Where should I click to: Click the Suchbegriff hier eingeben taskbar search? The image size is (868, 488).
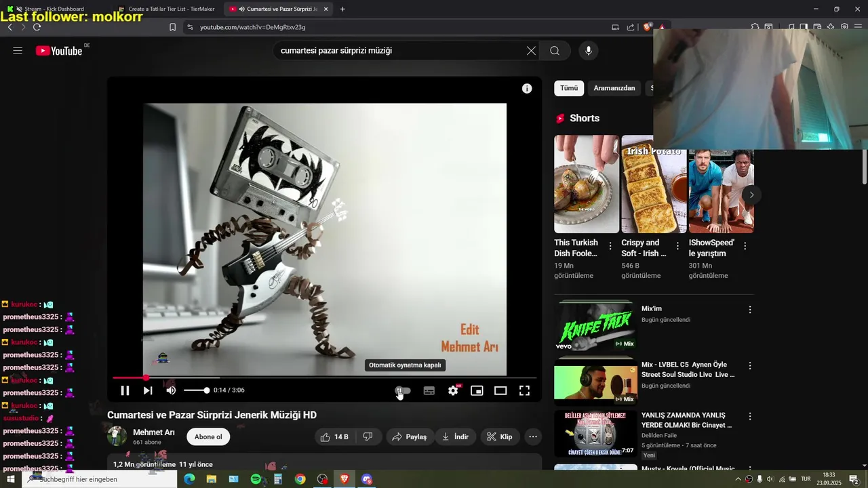[99, 479]
